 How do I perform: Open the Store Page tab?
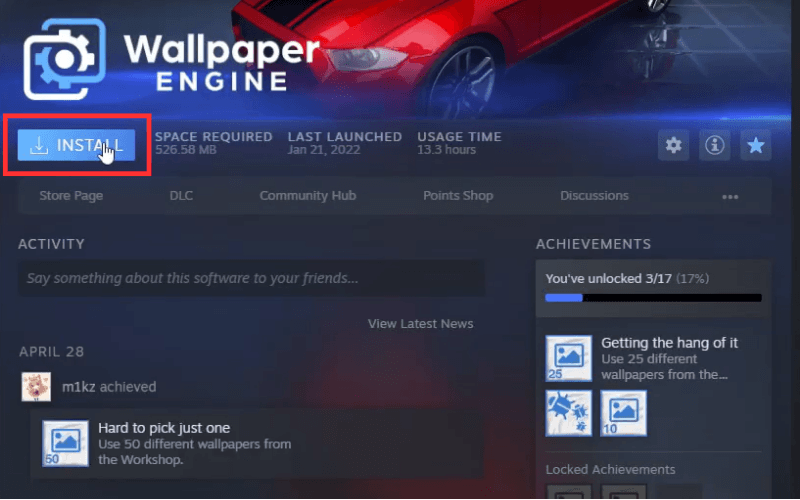71,195
